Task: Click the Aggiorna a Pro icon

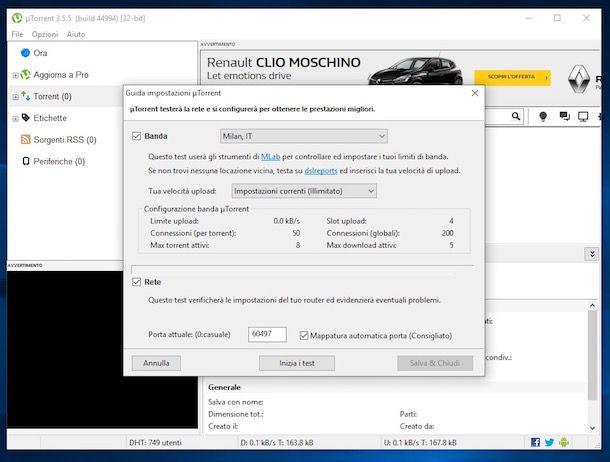Action: pos(25,75)
